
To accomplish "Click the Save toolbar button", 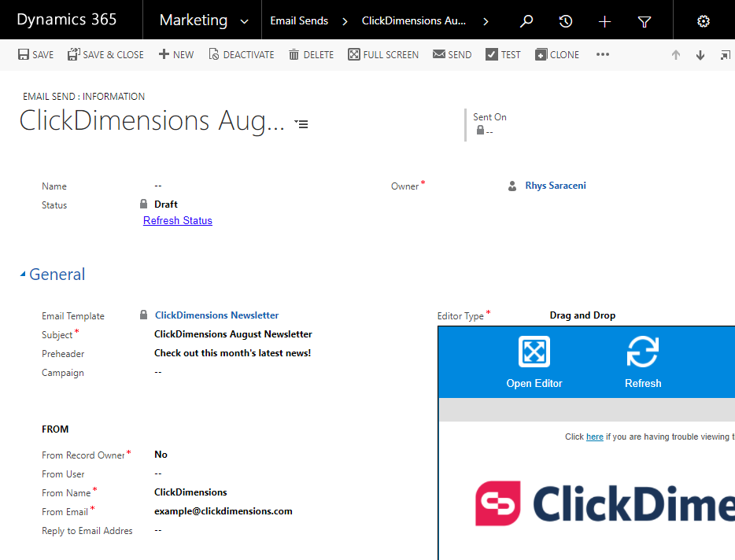I will click(35, 55).
